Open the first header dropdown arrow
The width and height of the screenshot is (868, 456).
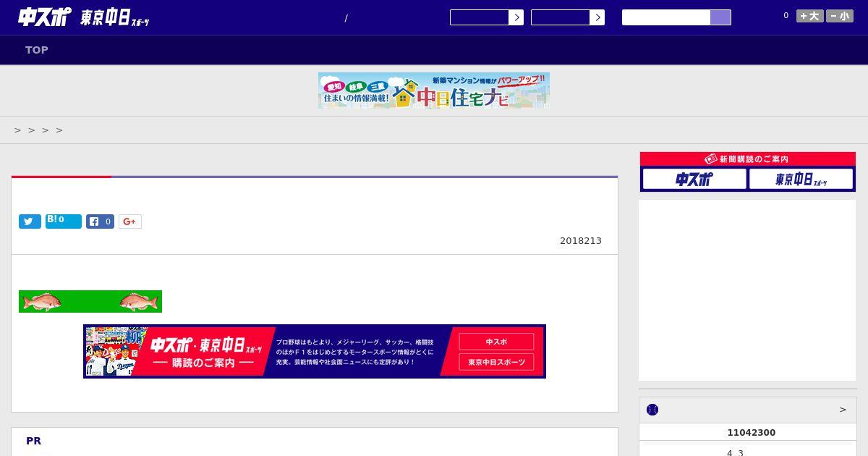coord(516,17)
